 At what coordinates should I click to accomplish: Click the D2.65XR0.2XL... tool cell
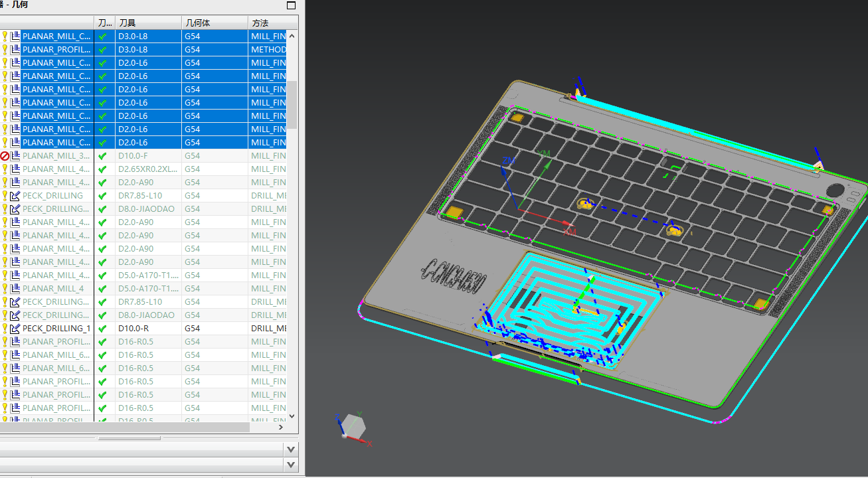tap(149, 169)
